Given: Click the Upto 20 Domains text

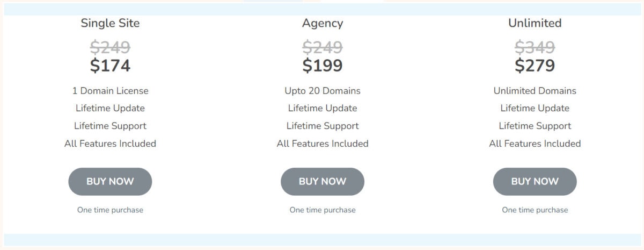Looking at the screenshot, I should (323, 91).
